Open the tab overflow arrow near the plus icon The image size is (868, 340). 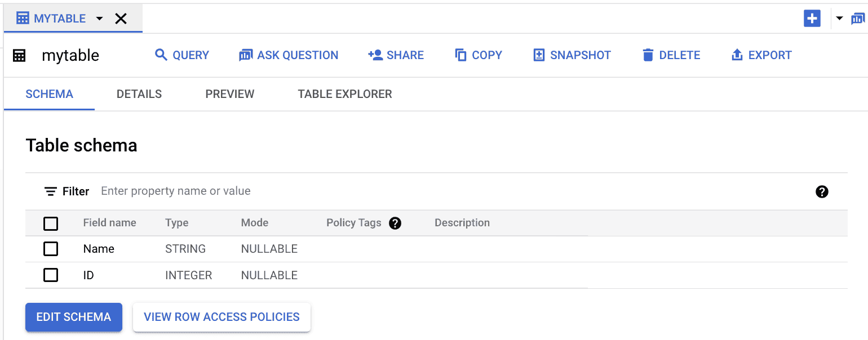[839, 18]
